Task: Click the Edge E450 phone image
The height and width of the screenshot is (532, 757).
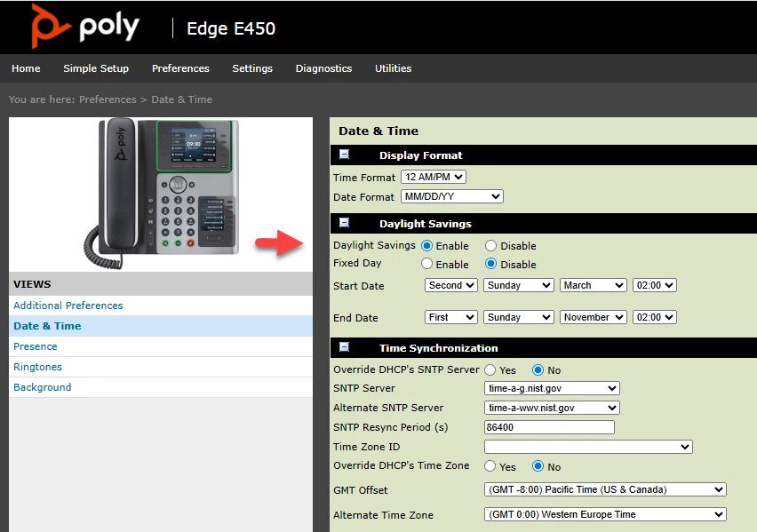Action: pos(162,193)
